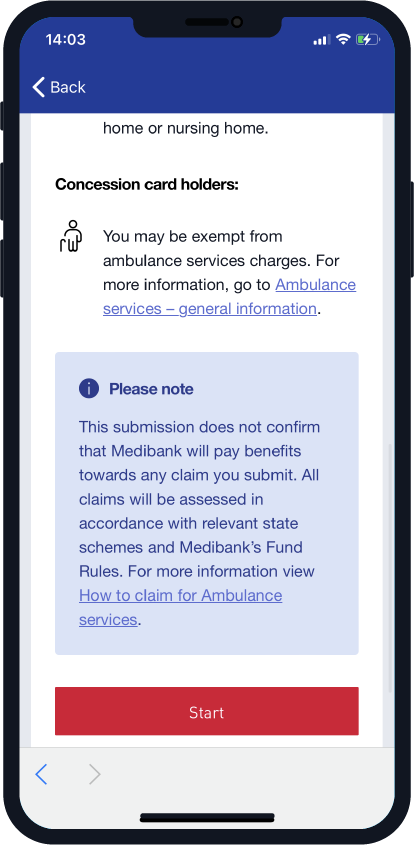Go forward with browser right arrow

click(x=94, y=774)
